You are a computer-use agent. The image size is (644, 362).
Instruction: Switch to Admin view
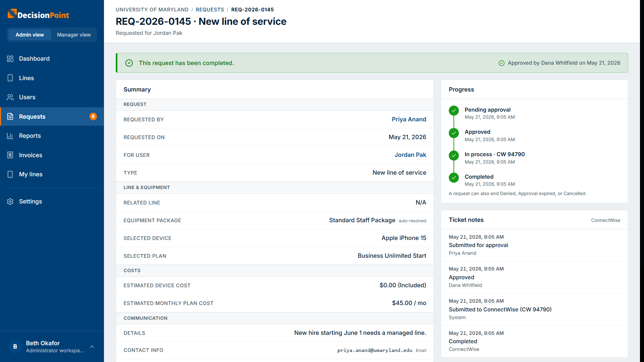coord(30,35)
